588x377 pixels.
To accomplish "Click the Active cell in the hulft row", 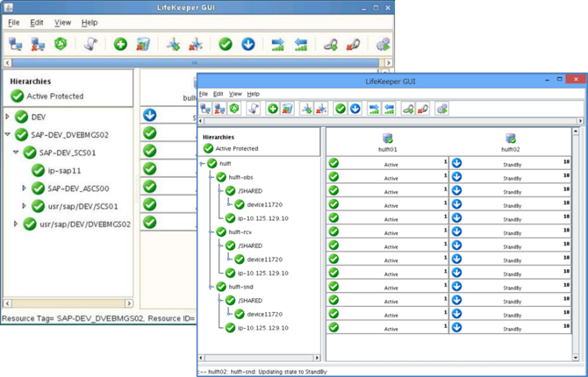I will (387, 164).
